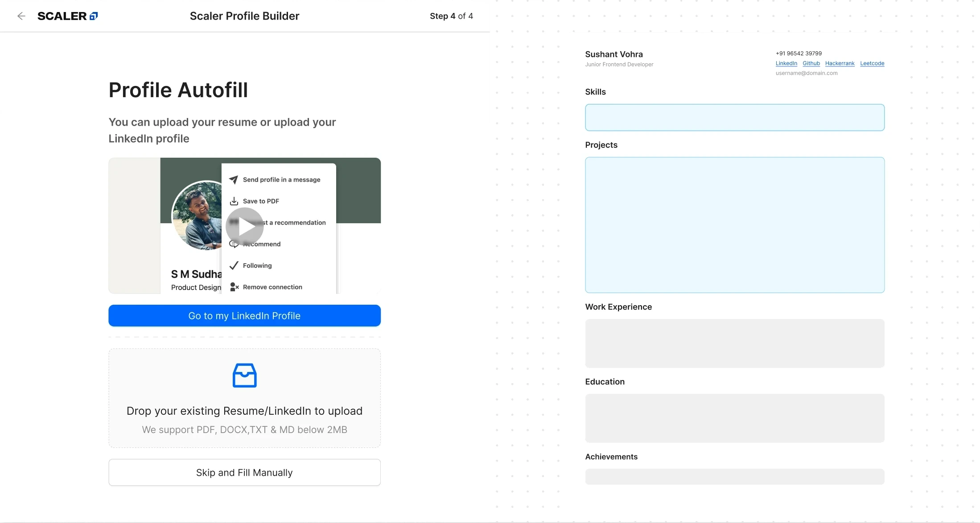
Task: Click 'Scaler Profile Builder' title
Action: pyautogui.click(x=244, y=16)
